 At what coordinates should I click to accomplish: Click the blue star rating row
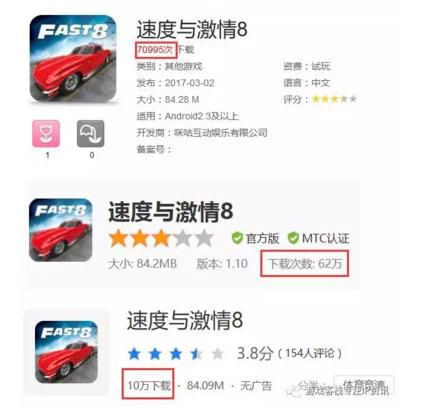coord(176,353)
